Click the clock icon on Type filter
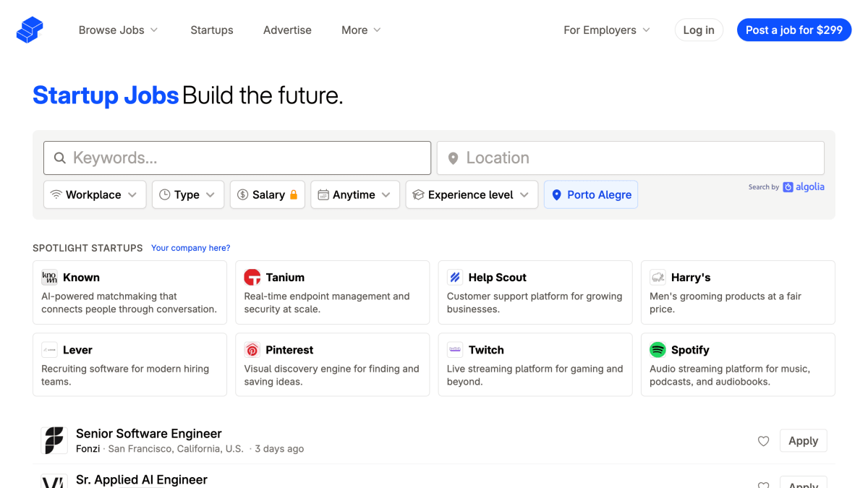Screen dimensions: 868x488 tap(164, 194)
